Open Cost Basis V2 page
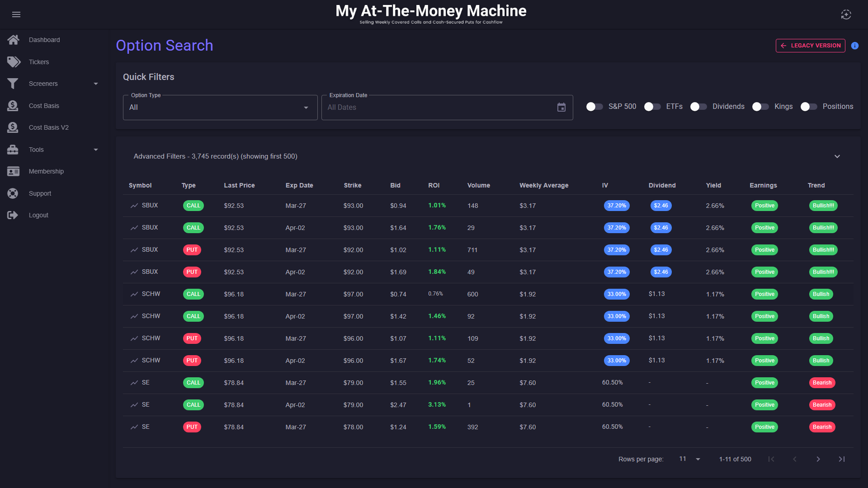The width and height of the screenshot is (868, 488). [48, 127]
